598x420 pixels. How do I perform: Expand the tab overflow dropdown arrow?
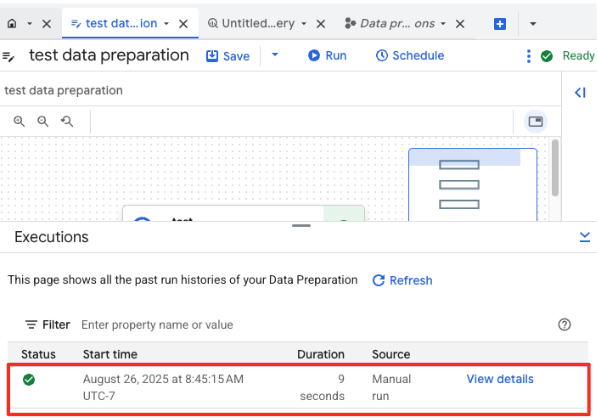point(533,24)
